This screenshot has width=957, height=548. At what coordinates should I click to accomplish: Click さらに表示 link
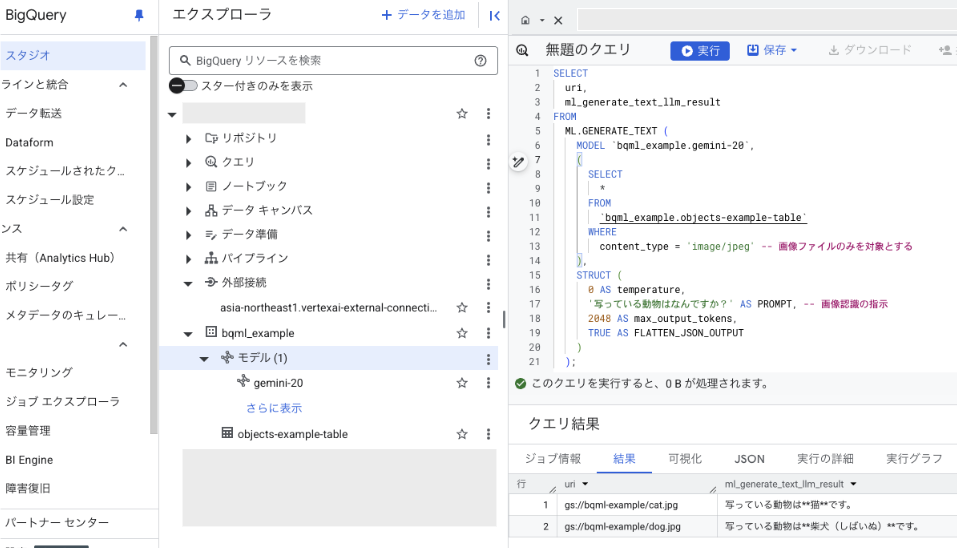pyautogui.click(x=274, y=408)
